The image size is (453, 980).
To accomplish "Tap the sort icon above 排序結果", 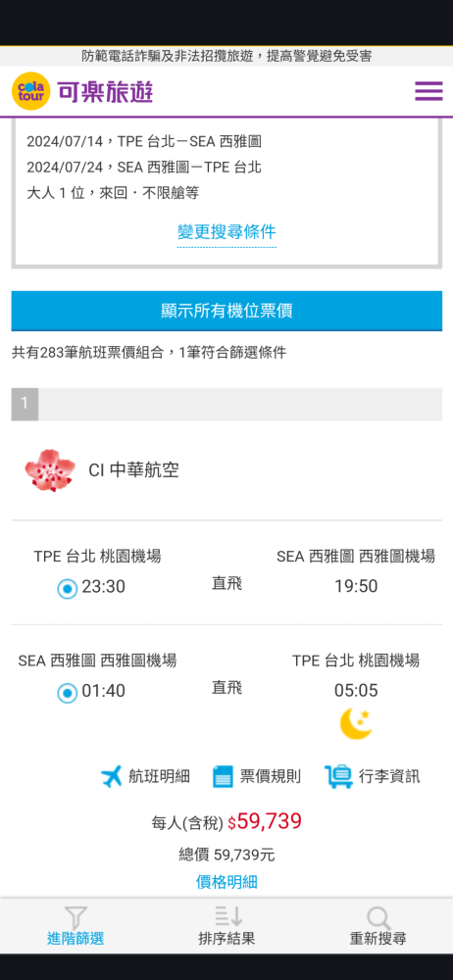I will pyautogui.click(x=227, y=916).
